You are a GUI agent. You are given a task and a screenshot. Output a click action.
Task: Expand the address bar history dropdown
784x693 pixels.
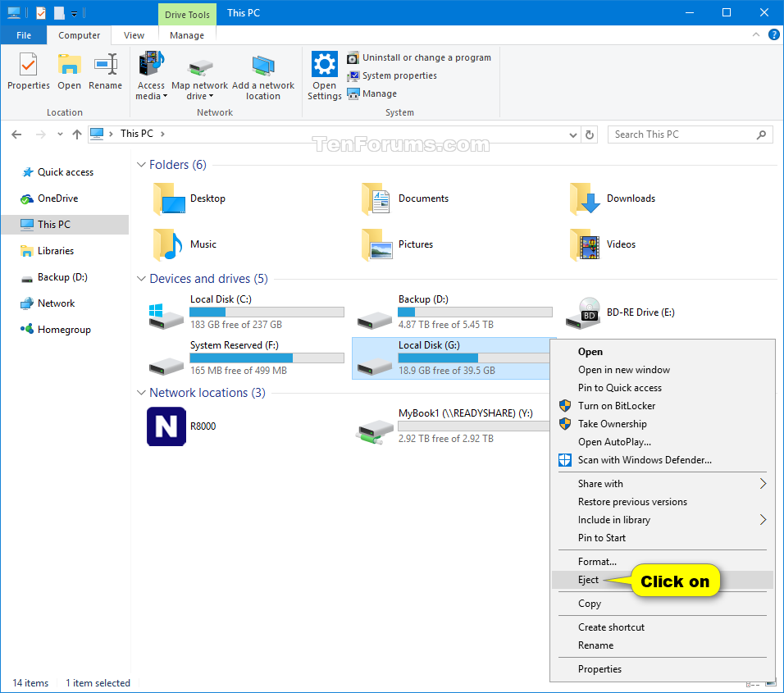pos(573,134)
